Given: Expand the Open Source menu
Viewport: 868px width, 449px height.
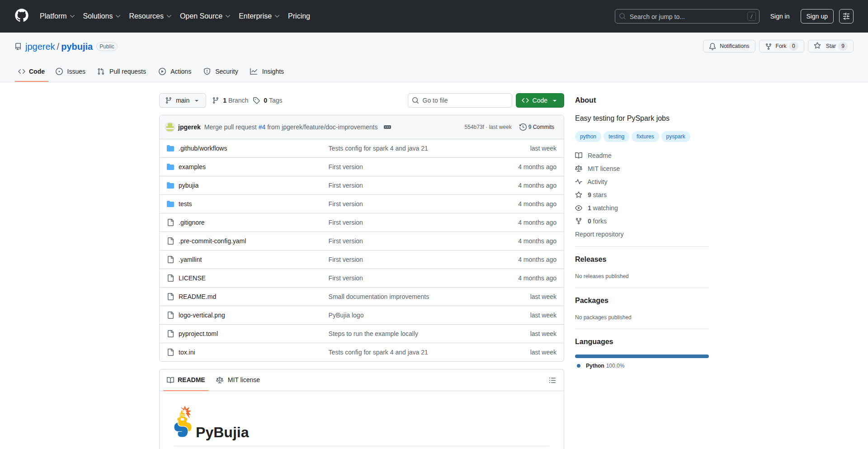Looking at the screenshot, I should tap(205, 16).
